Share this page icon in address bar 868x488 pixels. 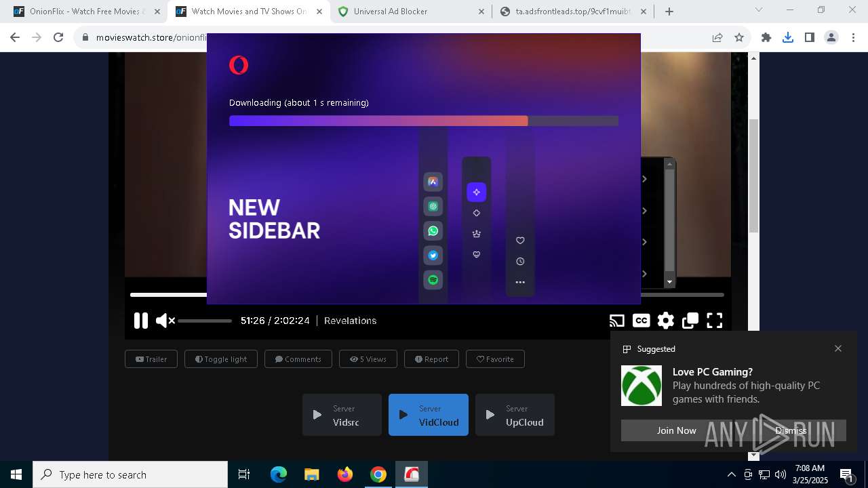[717, 38]
